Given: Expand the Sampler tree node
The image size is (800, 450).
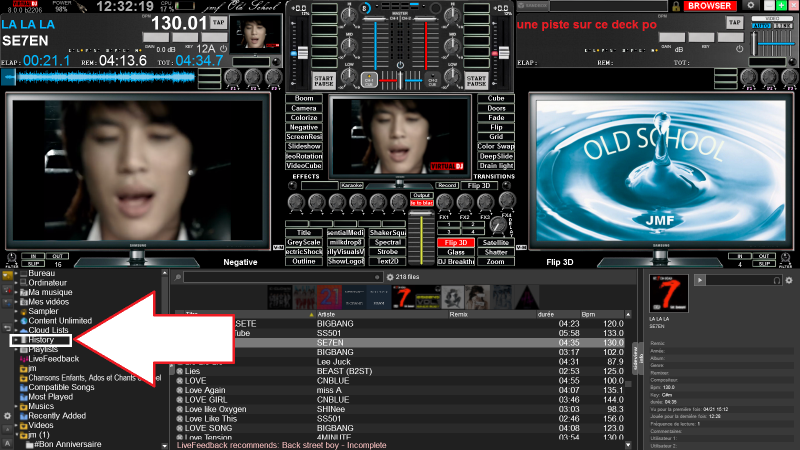Looking at the screenshot, I should pyautogui.click(x=16, y=311).
